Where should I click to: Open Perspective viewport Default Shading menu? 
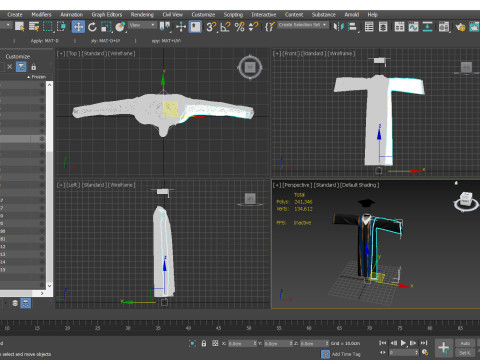[359, 185]
